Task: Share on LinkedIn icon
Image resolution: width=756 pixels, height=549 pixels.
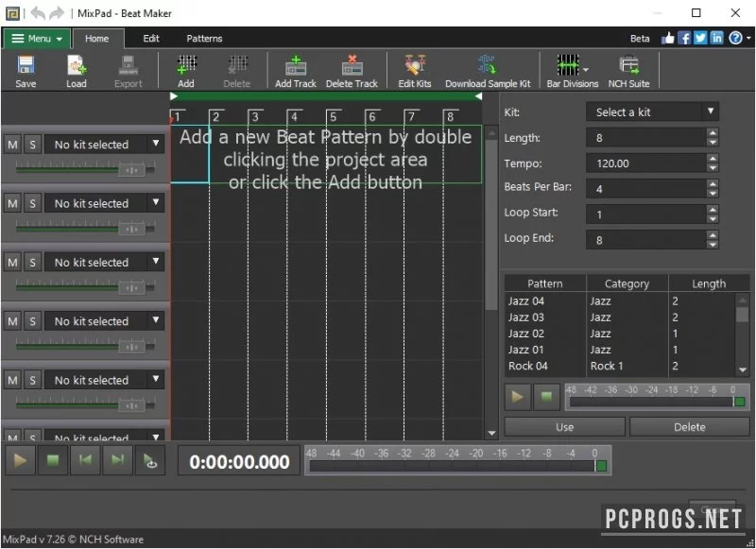Action: (716, 38)
